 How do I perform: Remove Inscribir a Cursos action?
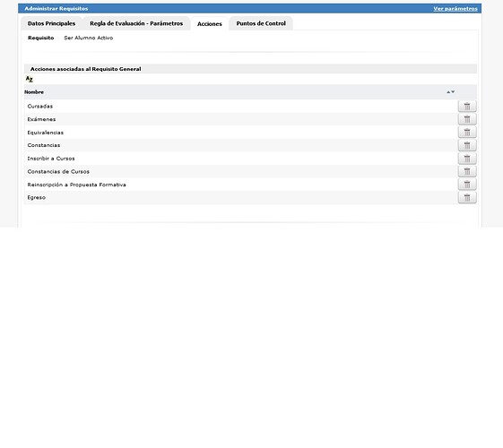[467, 159]
